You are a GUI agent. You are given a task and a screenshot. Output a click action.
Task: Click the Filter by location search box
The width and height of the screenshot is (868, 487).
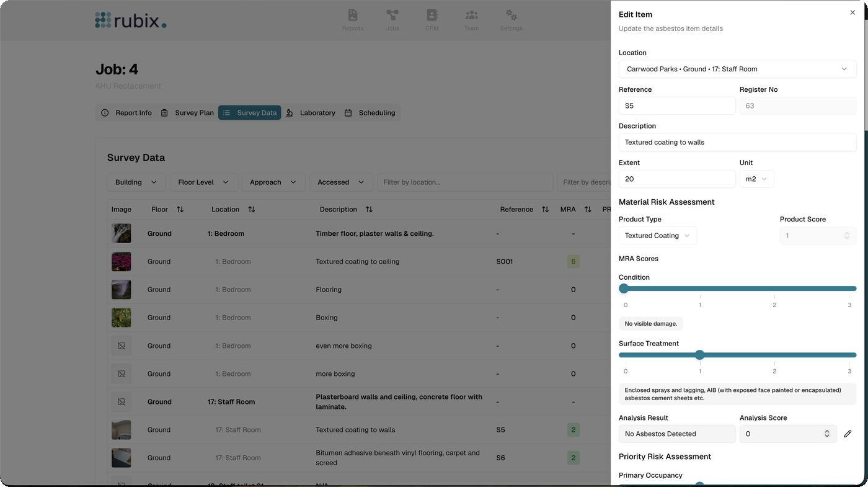(x=465, y=182)
